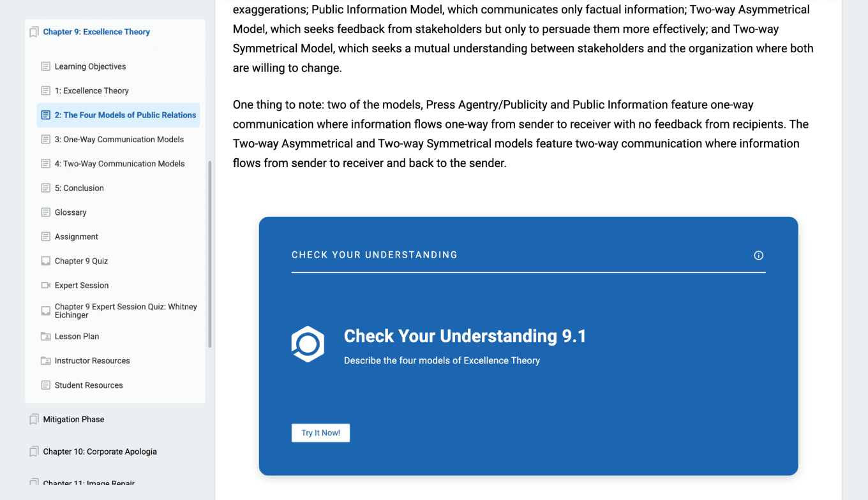Go to 5: Conclusion
The image size is (868, 500).
pyautogui.click(x=79, y=188)
